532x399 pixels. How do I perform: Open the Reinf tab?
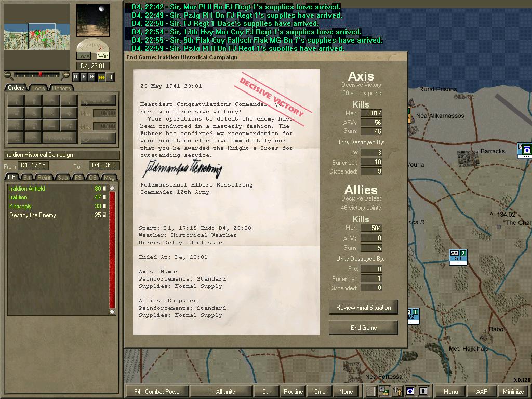44,177
